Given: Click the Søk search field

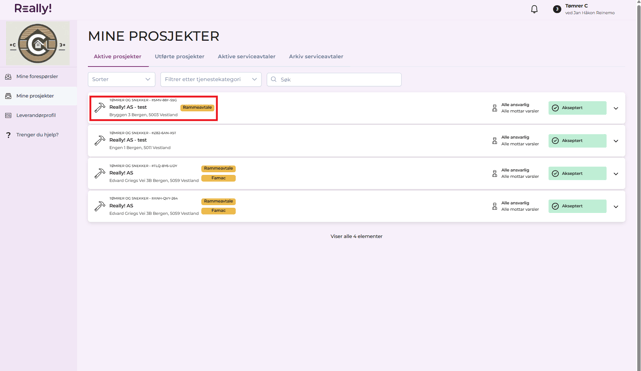Looking at the screenshot, I should tap(334, 79).
